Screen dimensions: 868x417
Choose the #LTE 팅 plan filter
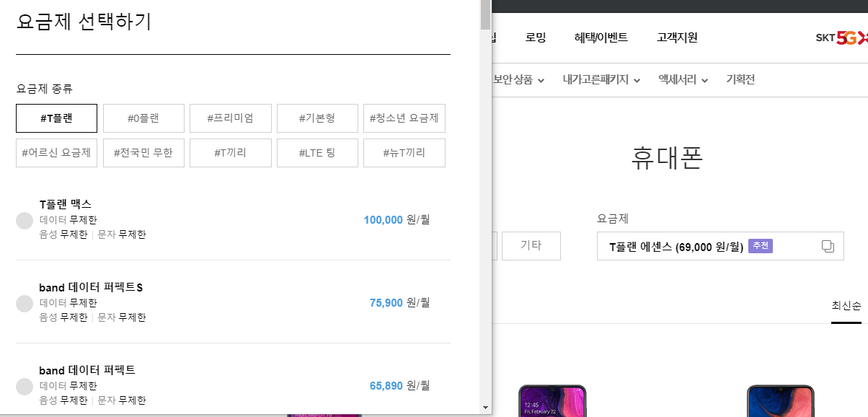pos(317,153)
